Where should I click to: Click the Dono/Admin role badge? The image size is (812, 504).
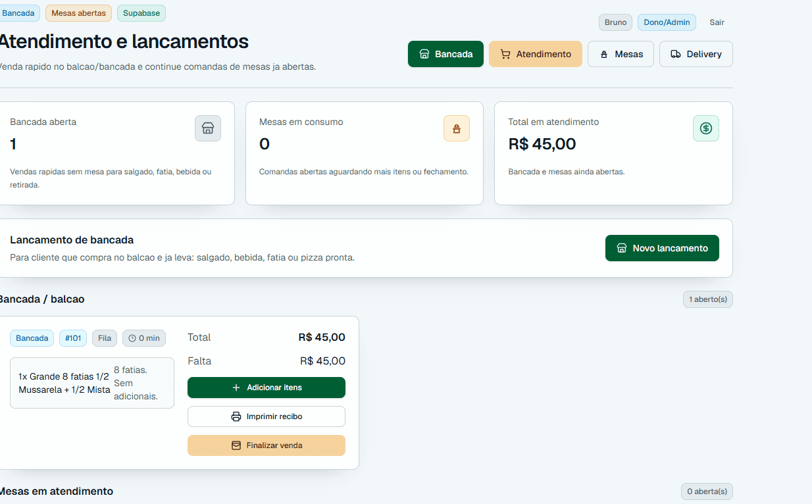[x=667, y=22]
